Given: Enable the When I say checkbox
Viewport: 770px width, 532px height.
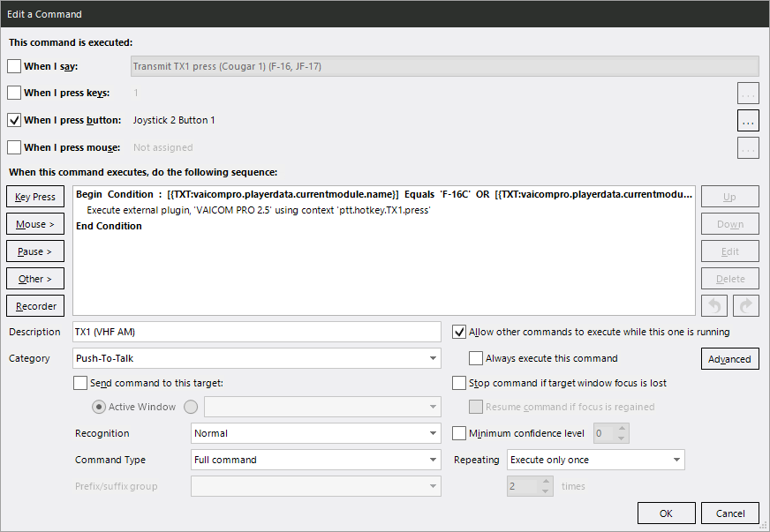Looking at the screenshot, I should (14, 66).
